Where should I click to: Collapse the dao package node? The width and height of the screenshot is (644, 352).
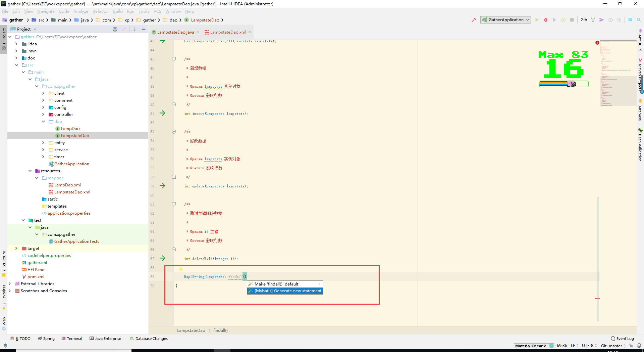pyautogui.click(x=43, y=121)
